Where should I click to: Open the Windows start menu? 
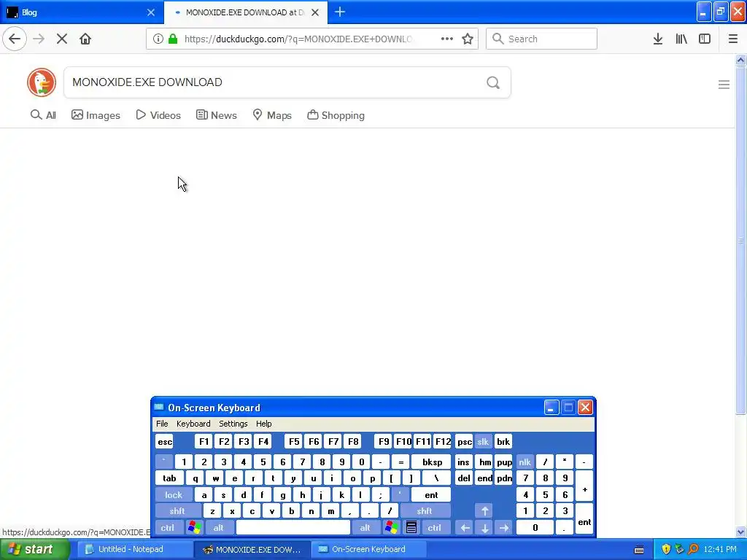(35, 549)
